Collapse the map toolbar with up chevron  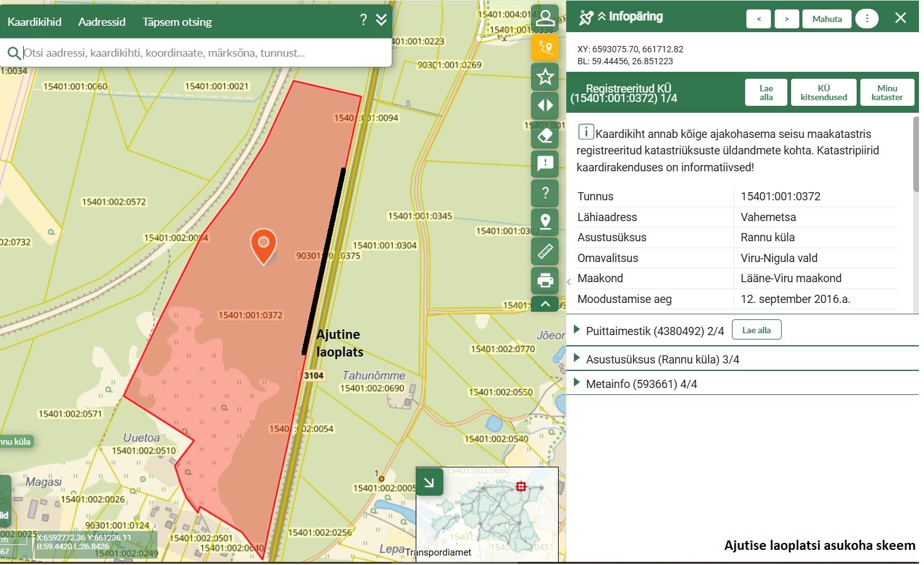click(545, 304)
